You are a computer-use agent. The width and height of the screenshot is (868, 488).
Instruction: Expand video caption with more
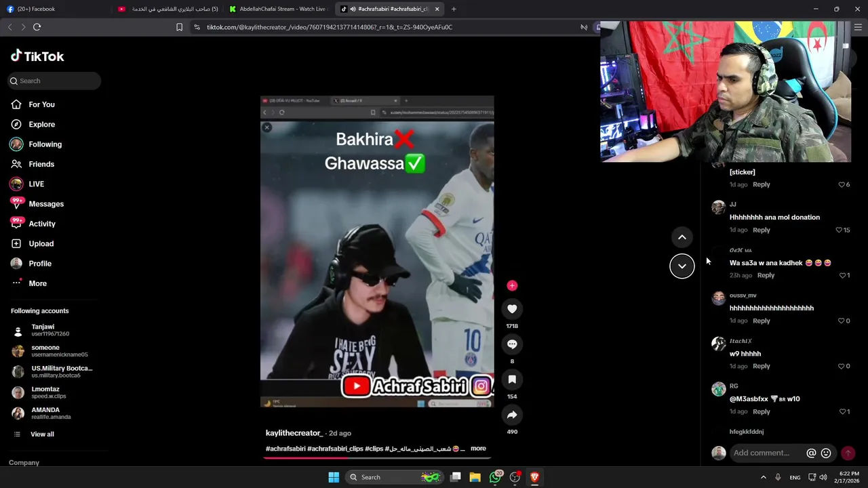tap(478, 449)
